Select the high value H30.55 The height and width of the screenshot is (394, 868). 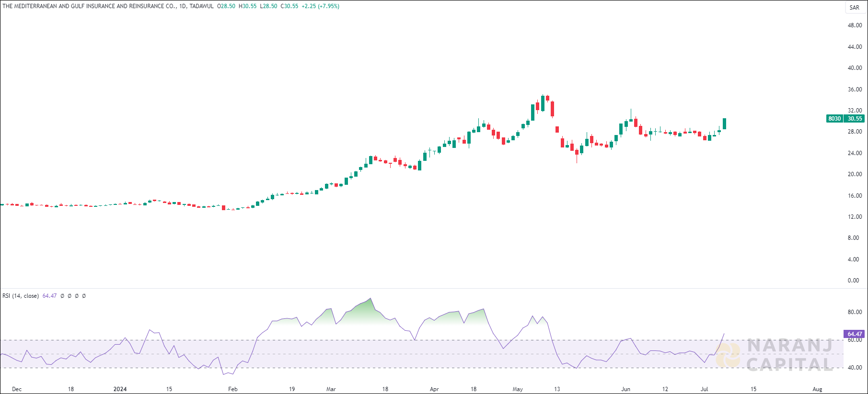click(x=247, y=6)
